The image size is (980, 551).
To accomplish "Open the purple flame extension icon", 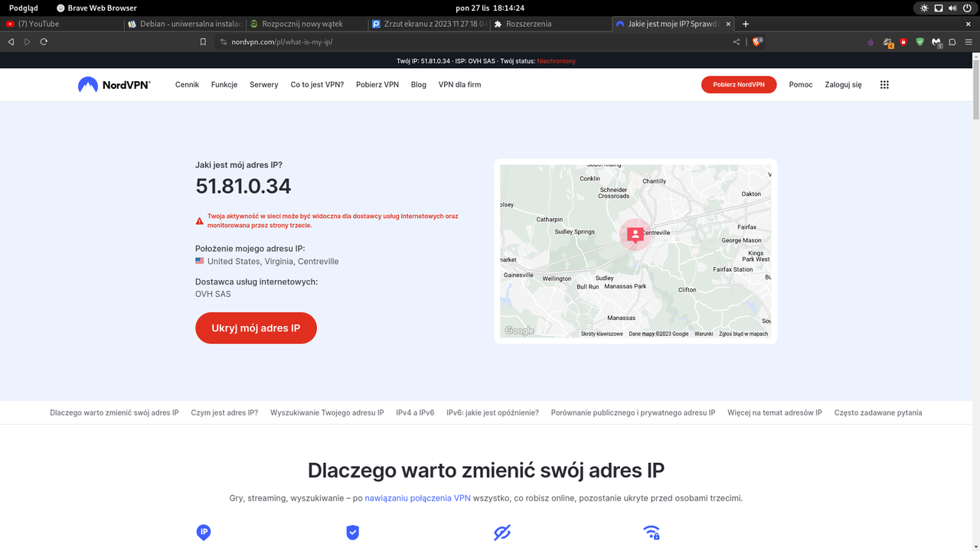I will (871, 42).
